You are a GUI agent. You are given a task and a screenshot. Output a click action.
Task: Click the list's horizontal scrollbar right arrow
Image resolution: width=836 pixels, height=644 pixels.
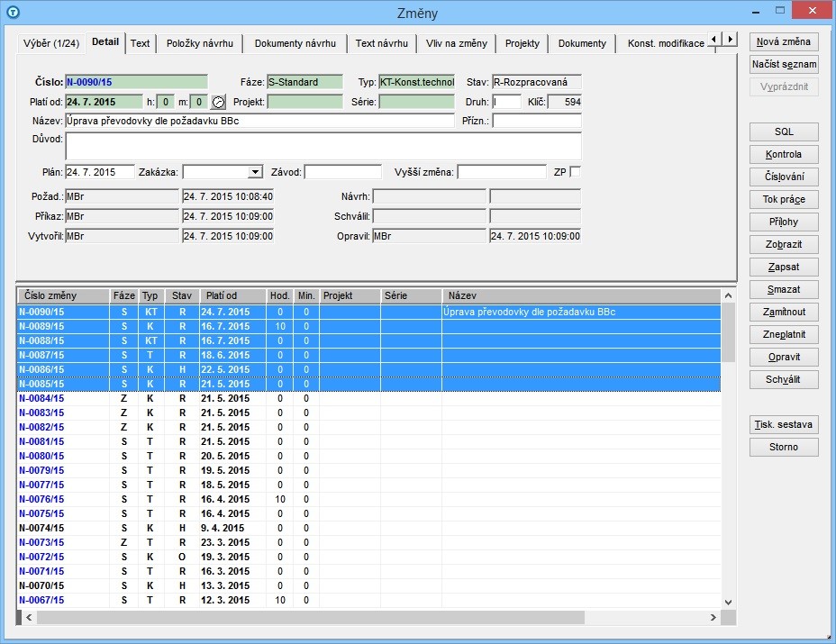point(713,618)
